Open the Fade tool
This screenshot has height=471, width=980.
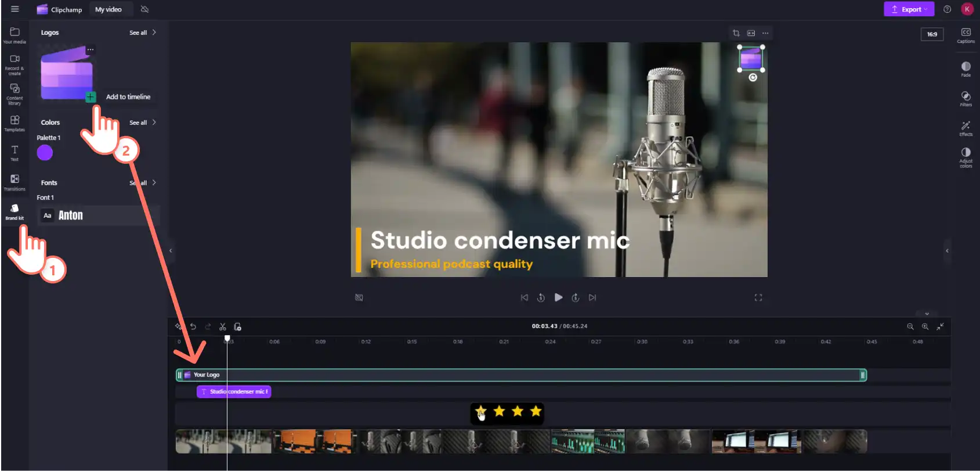click(x=965, y=69)
